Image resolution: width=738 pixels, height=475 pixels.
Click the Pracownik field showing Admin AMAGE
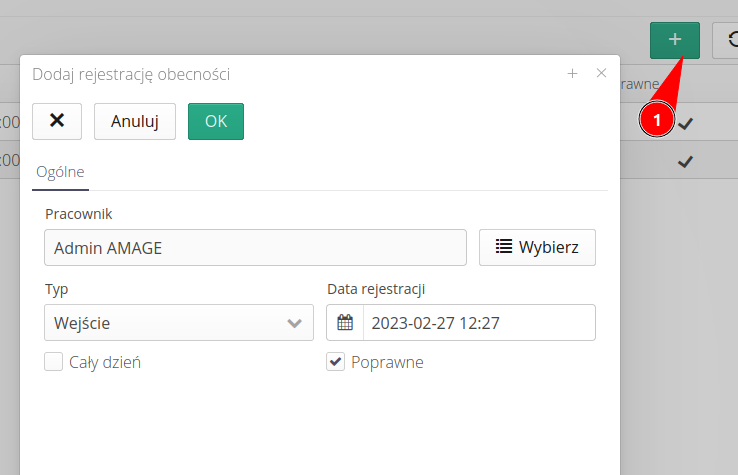pyautogui.click(x=255, y=248)
